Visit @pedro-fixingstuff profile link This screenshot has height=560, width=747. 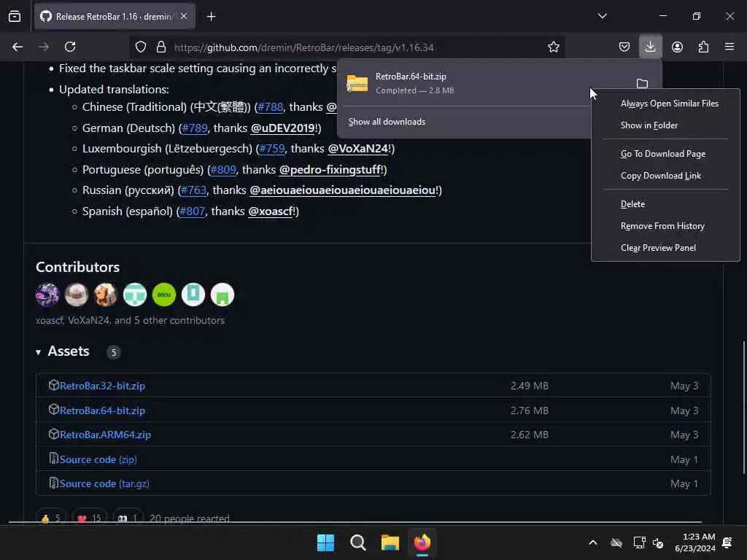(x=330, y=169)
